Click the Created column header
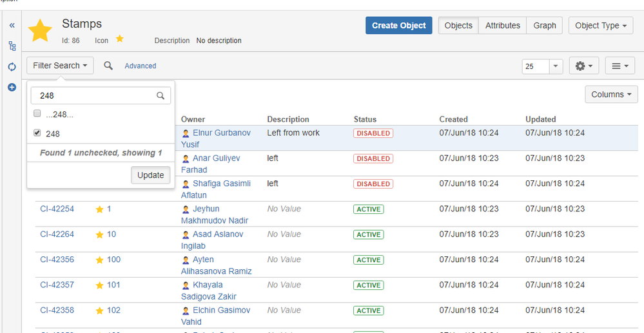Image resolution: width=644 pixels, height=333 pixels. pos(453,120)
